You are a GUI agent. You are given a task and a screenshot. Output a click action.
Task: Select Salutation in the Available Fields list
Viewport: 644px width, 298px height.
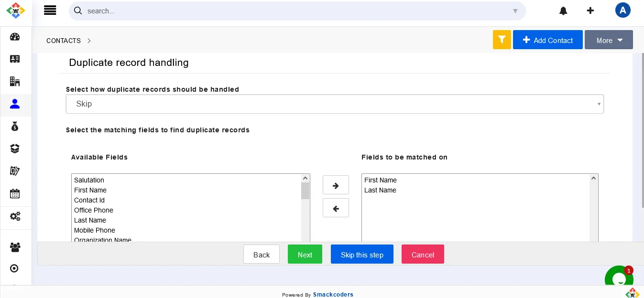[89, 180]
